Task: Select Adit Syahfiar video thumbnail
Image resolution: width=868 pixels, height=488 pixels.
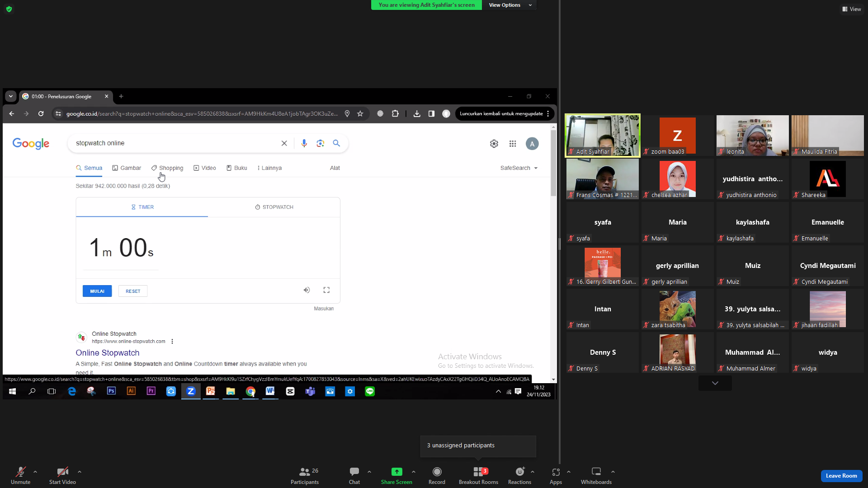Action: point(603,135)
